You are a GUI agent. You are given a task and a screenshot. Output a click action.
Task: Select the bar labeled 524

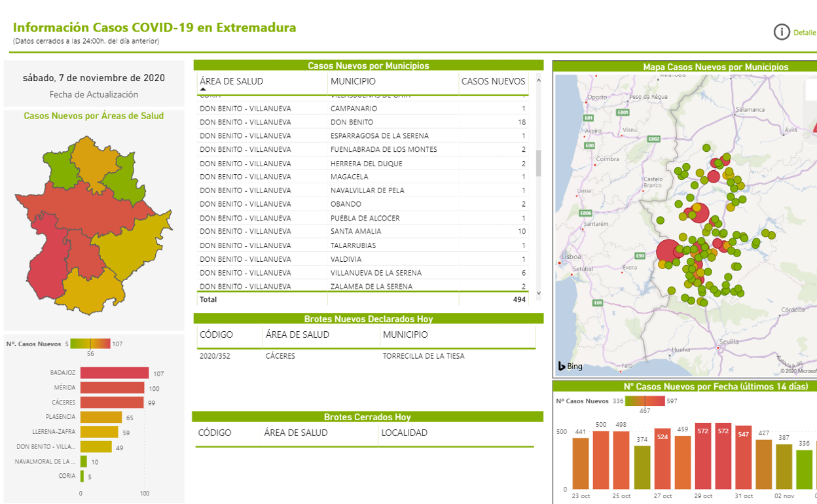tap(663, 459)
